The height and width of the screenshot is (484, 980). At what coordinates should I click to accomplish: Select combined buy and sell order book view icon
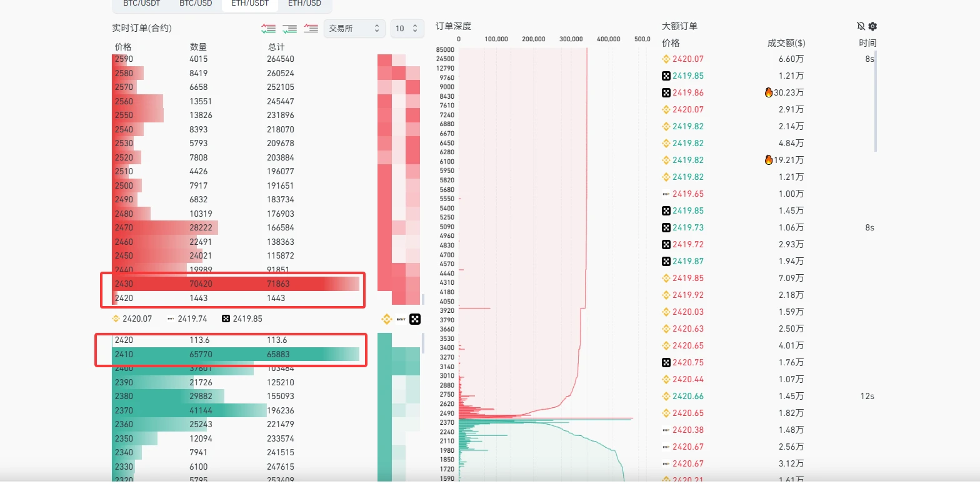click(x=268, y=28)
